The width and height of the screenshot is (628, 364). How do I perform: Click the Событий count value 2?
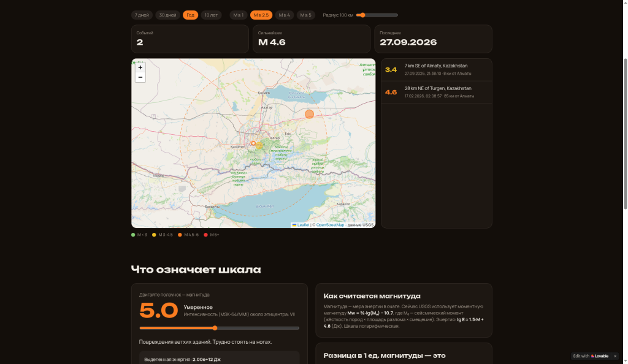tap(140, 42)
